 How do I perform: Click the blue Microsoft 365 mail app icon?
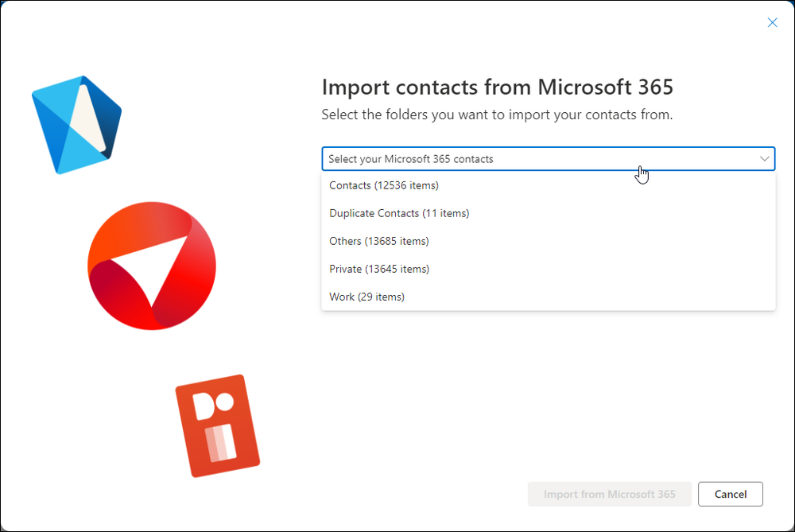(77, 123)
